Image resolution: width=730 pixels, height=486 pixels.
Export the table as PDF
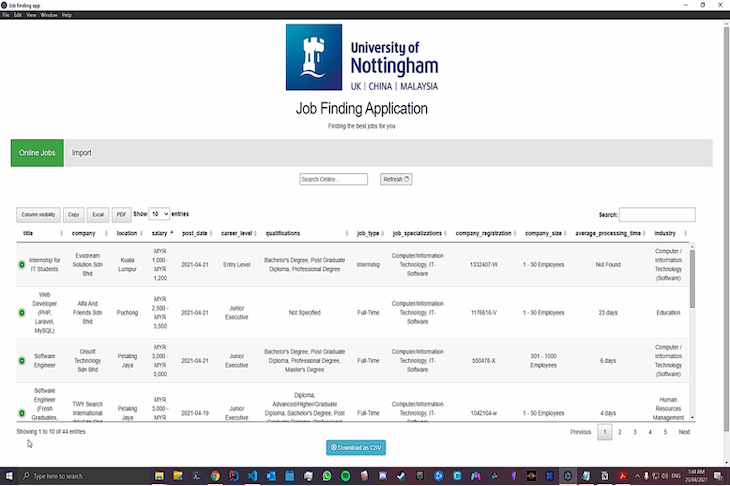tap(121, 214)
